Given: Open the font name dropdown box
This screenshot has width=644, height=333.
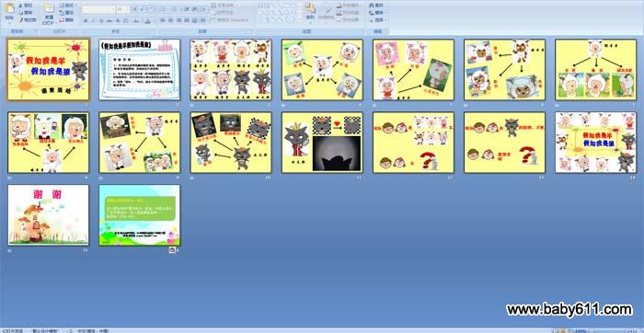Looking at the screenshot, I should pyautogui.click(x=98, y=8).
